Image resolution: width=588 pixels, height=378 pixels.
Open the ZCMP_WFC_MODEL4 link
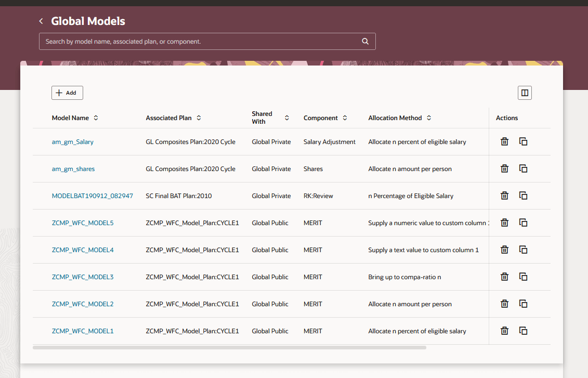[83, 250]
